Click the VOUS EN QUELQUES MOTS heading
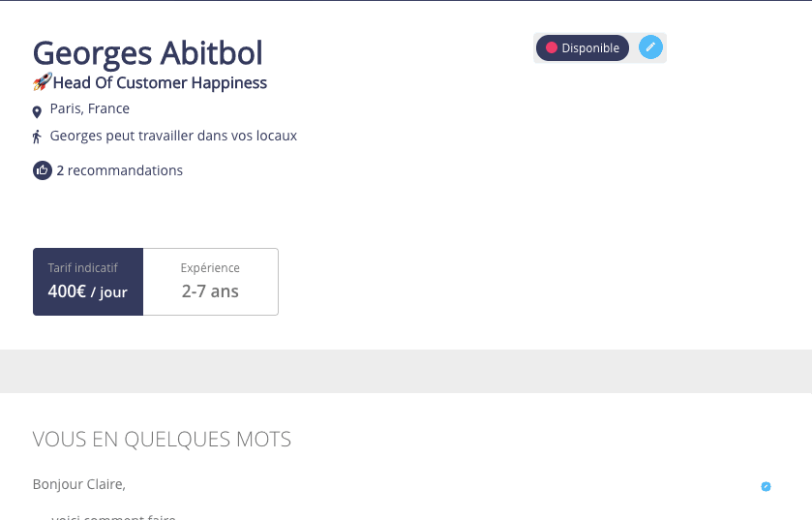Image resolution: width=812 pixels, height=520 pixels. (162, 440)
